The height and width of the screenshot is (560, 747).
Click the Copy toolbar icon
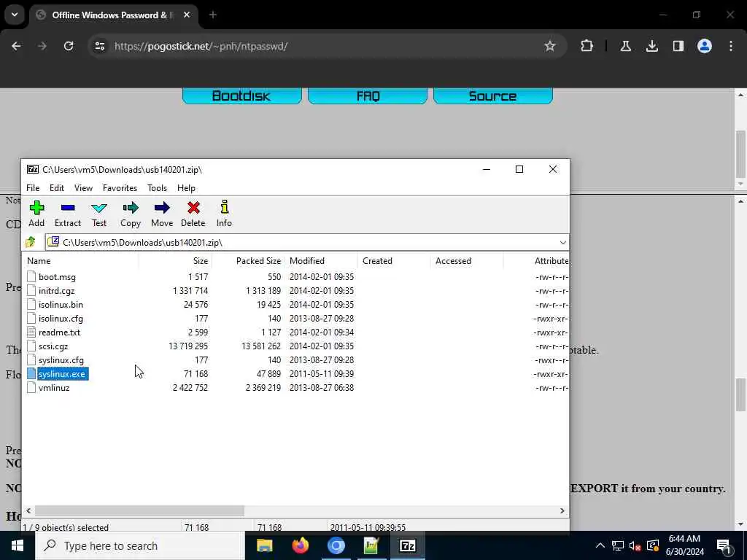131,214
